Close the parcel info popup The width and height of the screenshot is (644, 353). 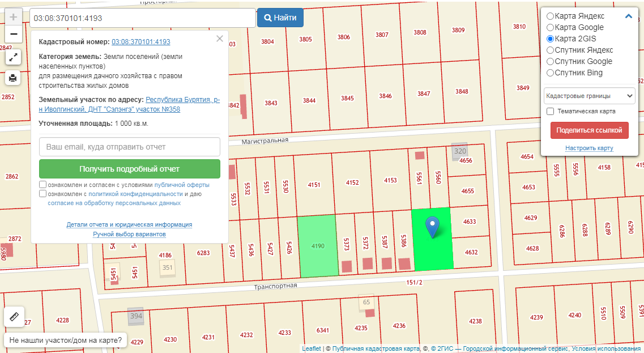click(x=220, y=38)
